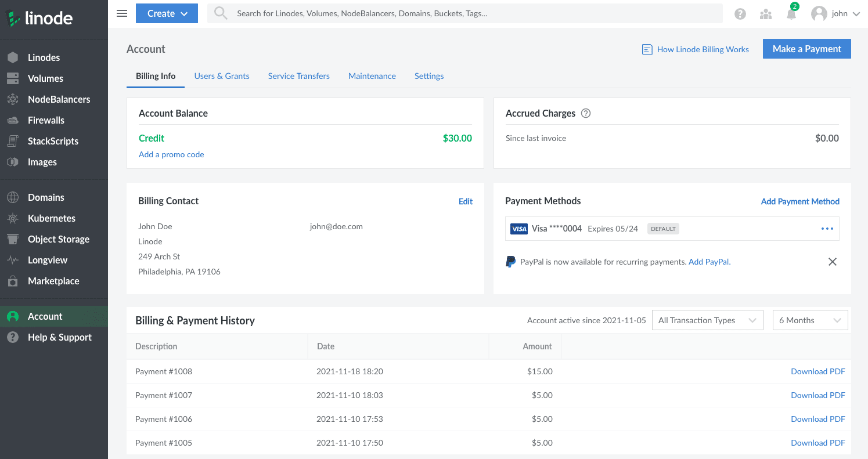
Task: Open the All Transaction Types filter
Action: pyautogui.click(x=707, y=320)
